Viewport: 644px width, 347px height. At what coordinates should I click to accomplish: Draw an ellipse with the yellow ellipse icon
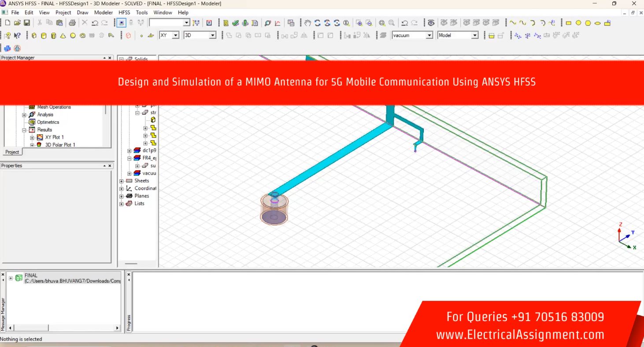[598, 23]
